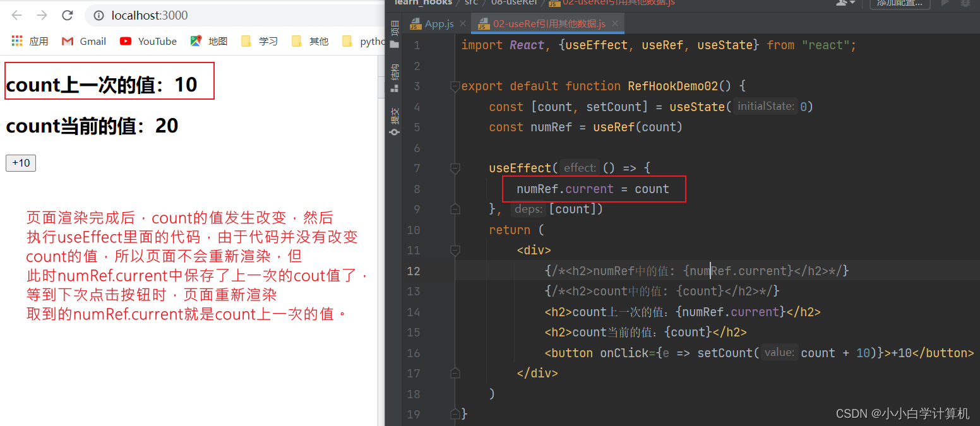Click the commented count中的值 line

[x=662, y=291]
